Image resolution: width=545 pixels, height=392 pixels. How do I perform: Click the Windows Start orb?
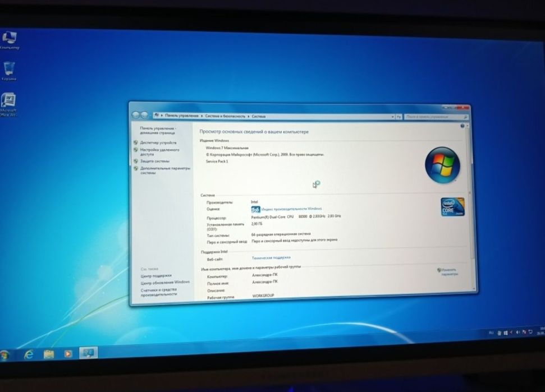click(x=5, y=355)
